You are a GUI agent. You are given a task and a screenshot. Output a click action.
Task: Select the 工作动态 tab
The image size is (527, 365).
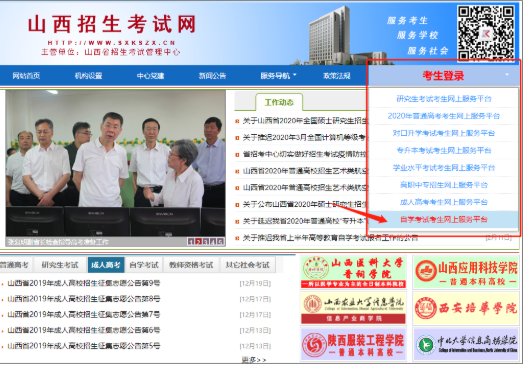[279, 102]
